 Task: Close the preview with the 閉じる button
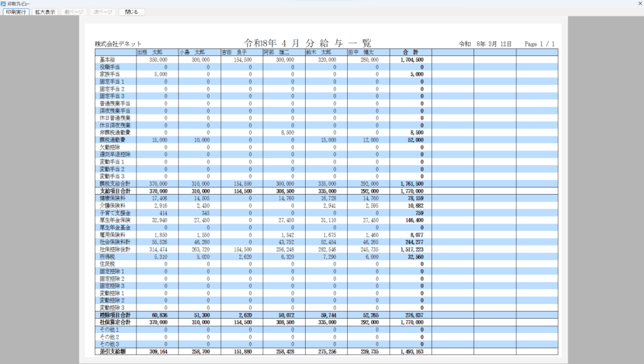pyautogui.click(x=131, y=12)
